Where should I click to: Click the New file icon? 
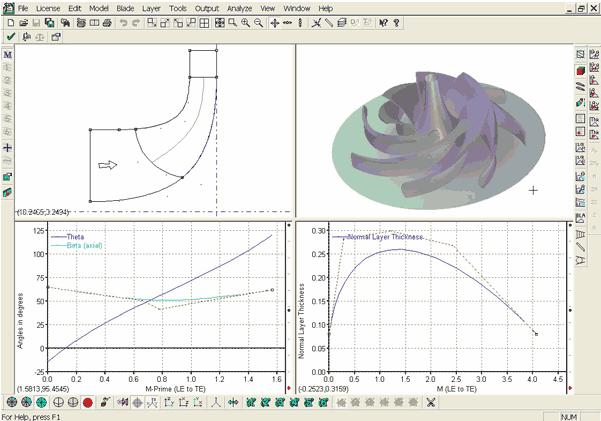11,23
